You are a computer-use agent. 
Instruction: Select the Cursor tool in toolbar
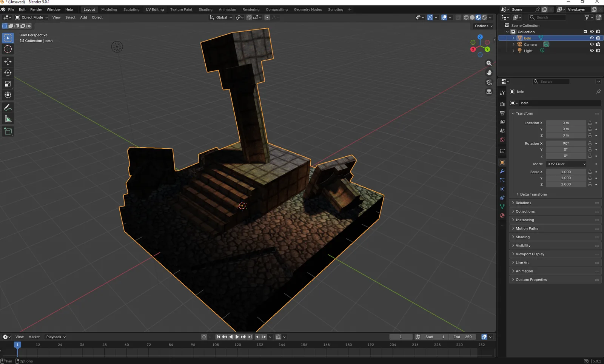[x=8, y=49]
